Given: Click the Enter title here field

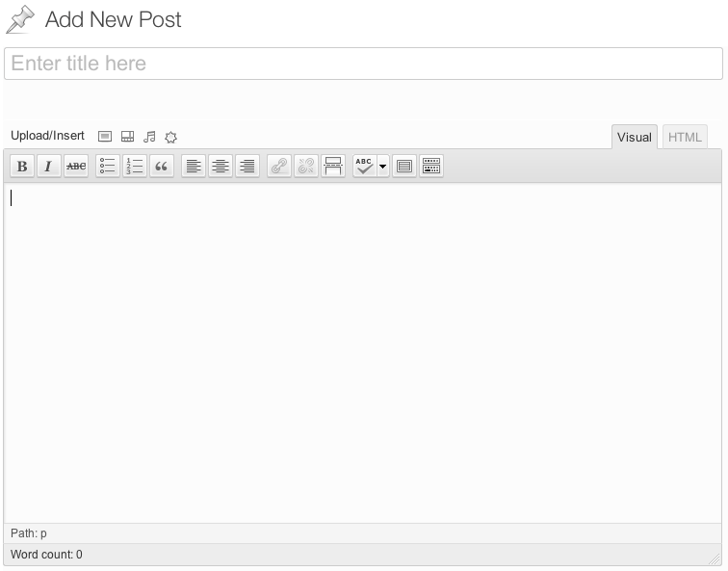Looking at the screenshot, I should coord(363,64).
